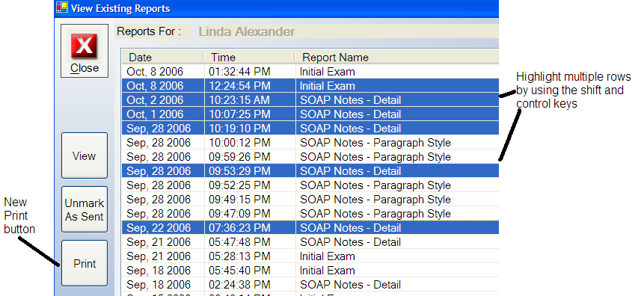Image resolution: width=644 pixels, height=296 pixels.
Task: Select the 05:28:13 PM Initial Exam row
Action: pos(310,256)
